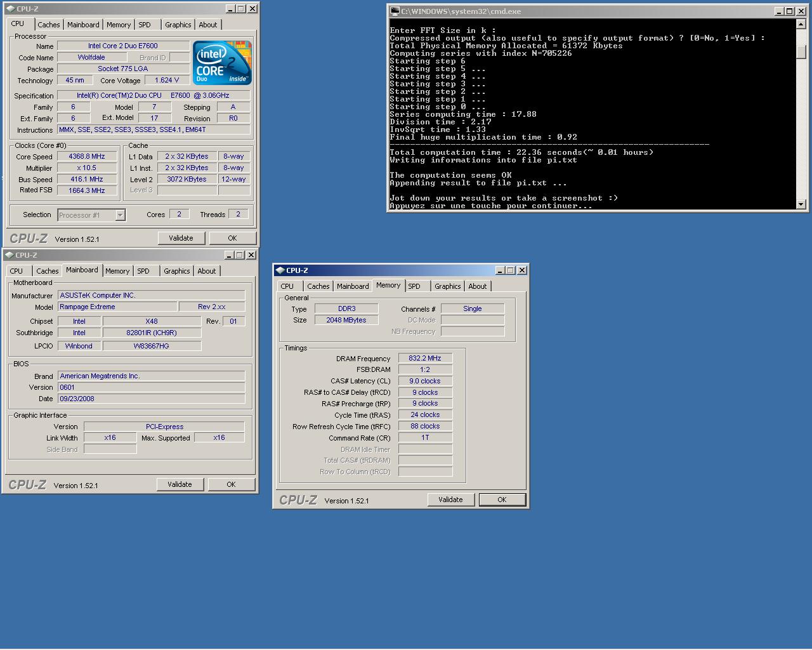Click the American Megatrends Inc. brand field

pos(151,376)
